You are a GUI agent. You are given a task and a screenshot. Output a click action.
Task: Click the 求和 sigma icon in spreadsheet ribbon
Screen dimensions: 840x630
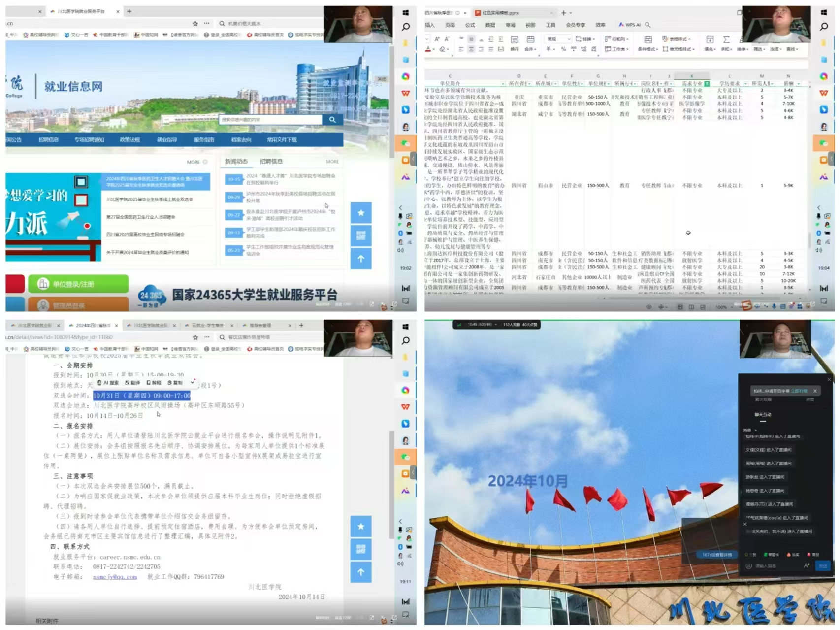726,40
